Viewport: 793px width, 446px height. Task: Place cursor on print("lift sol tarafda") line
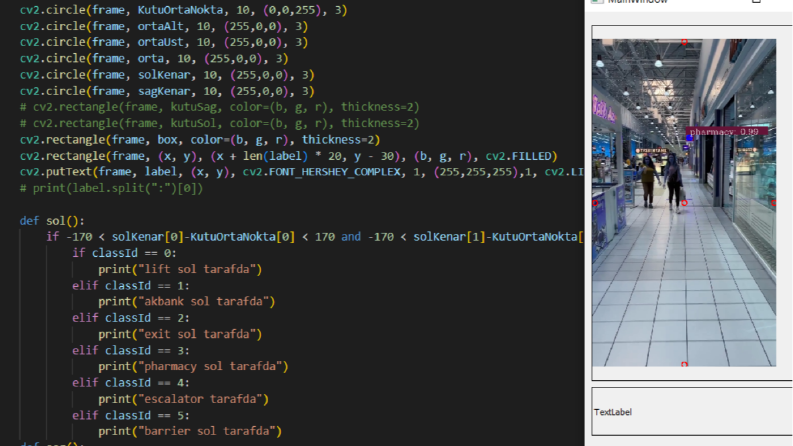coord(180,269)
